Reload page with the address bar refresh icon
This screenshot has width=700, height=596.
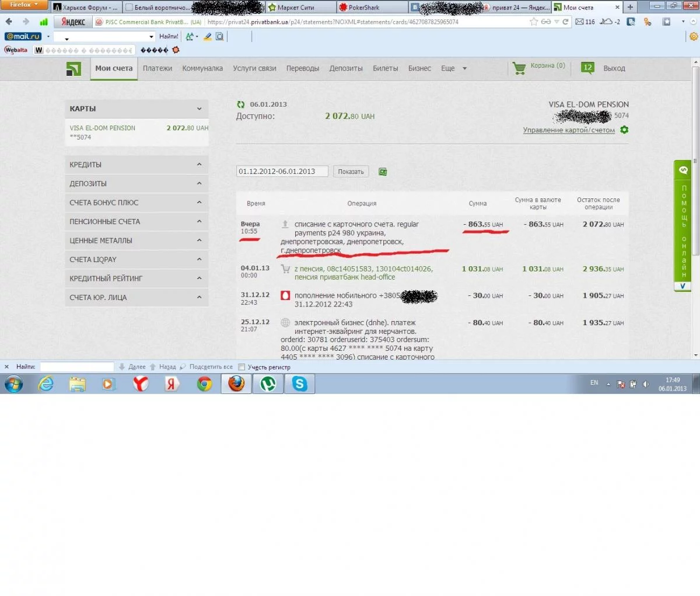click(565, 22)
